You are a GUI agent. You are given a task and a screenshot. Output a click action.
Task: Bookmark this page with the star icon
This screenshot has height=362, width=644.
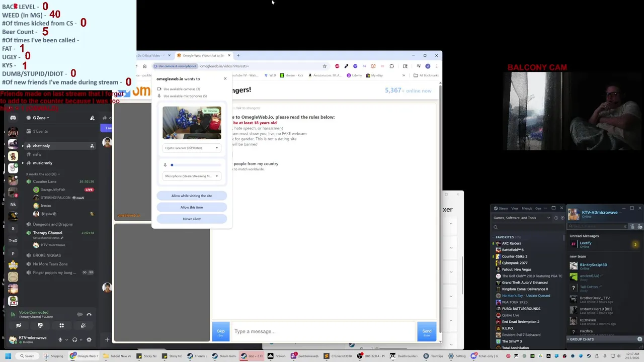[x=325, y=66]
